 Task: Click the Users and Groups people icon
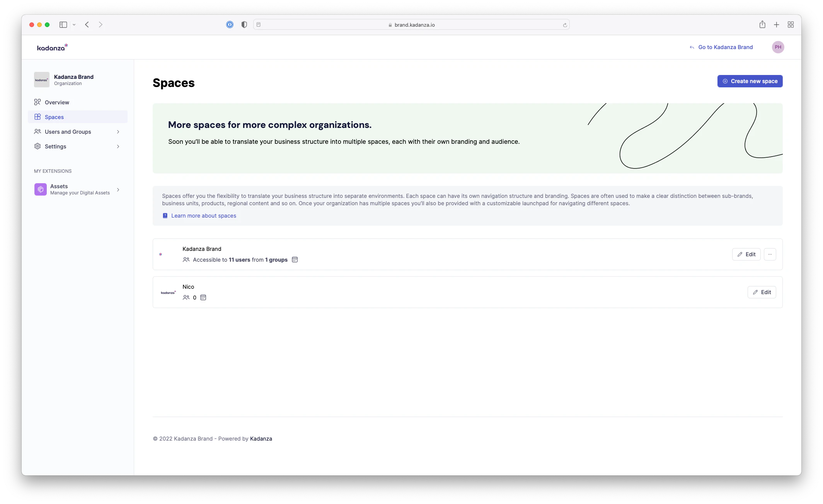click(37, 131)
